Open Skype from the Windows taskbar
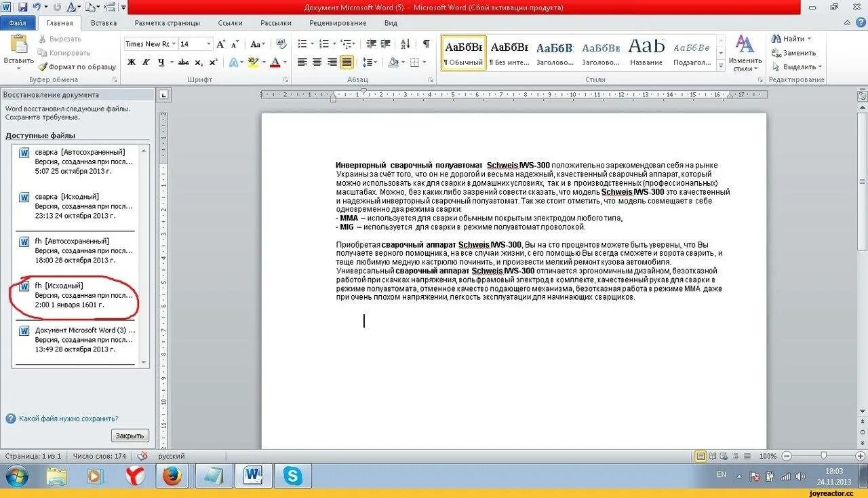This screenshot has width=868, height=498. (x=293, y=476)
